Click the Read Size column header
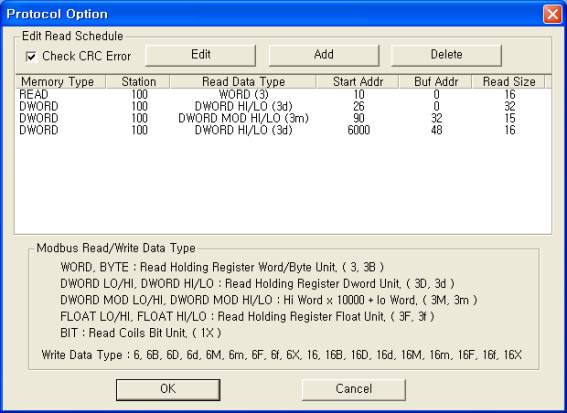 508,82
